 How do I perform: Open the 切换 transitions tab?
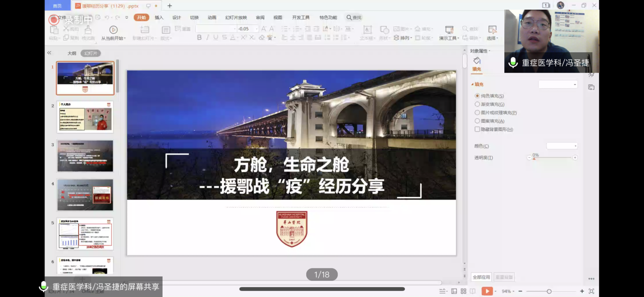194,17
